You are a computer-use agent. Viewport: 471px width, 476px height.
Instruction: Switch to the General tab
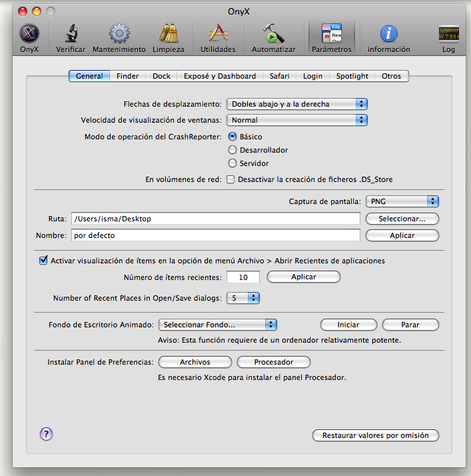point(89,76)
